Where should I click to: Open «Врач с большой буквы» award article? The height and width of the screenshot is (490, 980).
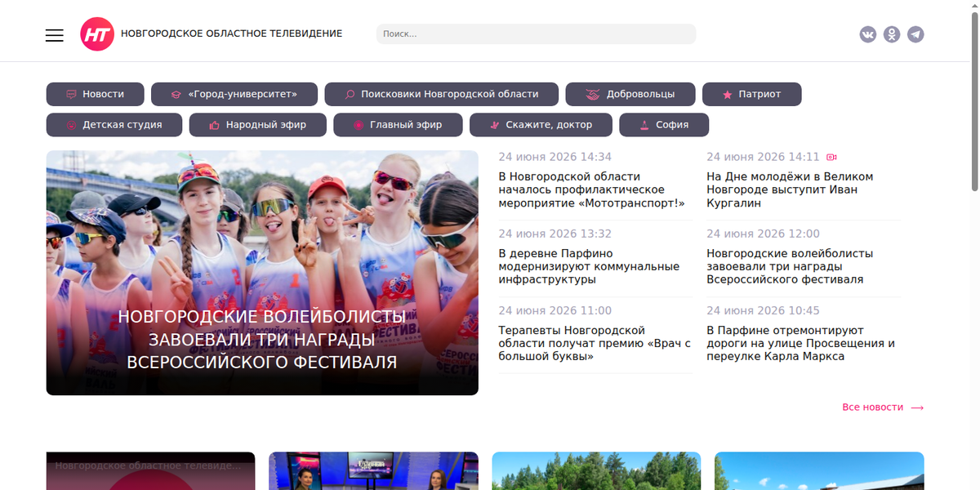click(x=595, y=343)
